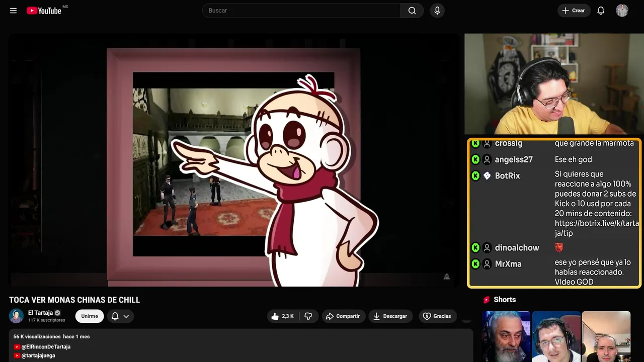Click the 117 K suscriptores text

[x=46, y=320]
